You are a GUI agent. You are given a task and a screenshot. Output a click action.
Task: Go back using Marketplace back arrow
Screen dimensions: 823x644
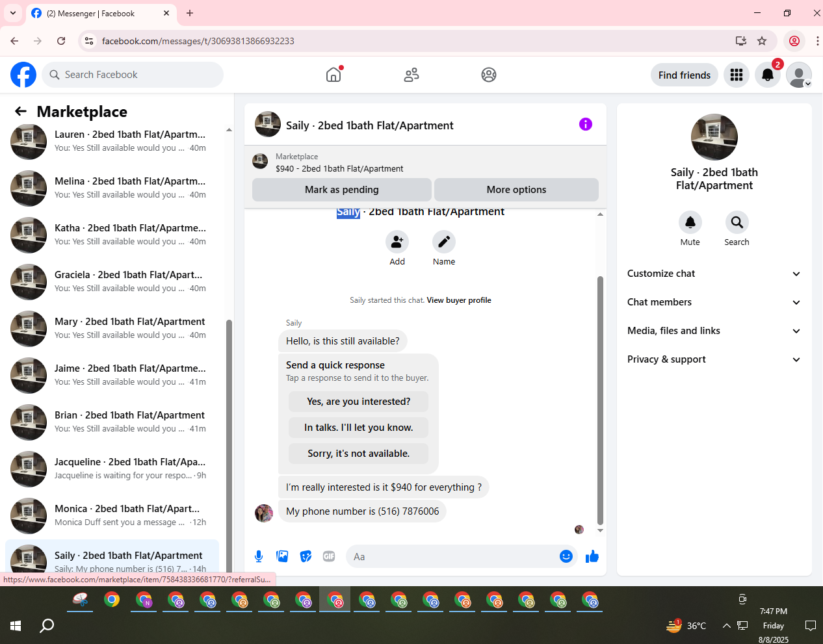pyautogui.click(x=21, y=112)
